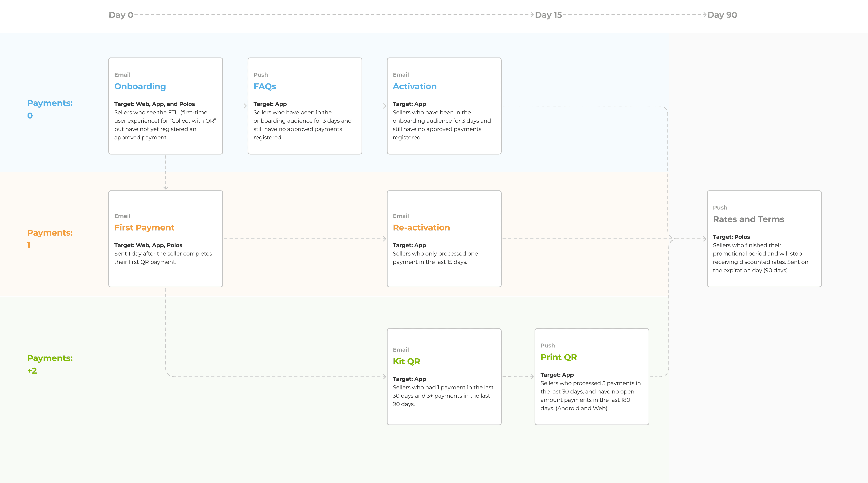The image size is (868, 483).
Task: Click the Activation email card heading
Action: (x=414, y=86)
